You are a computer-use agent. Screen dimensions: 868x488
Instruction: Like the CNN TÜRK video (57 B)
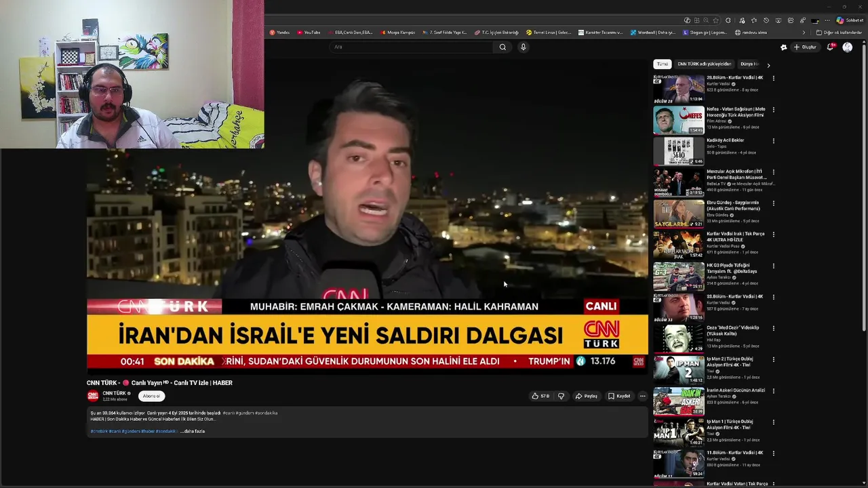[540, 396]
